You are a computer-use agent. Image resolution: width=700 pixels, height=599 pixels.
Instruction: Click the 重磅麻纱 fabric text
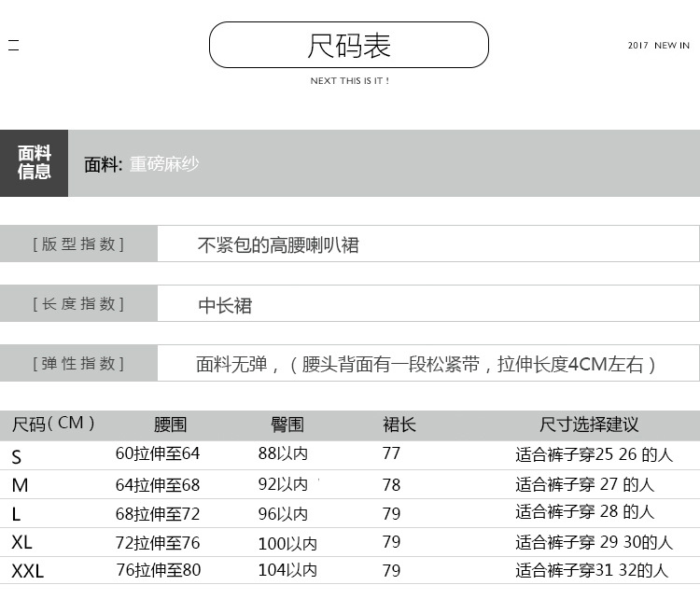click(x=164, y=164)
